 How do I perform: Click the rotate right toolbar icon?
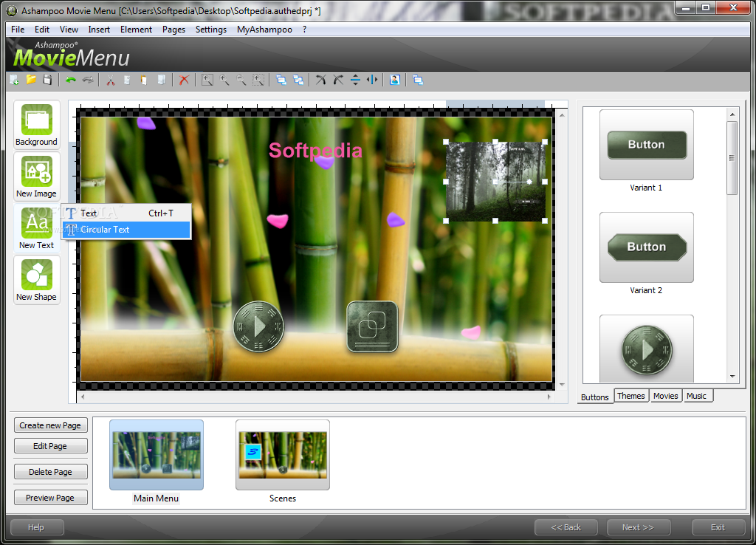coord(338,80)
